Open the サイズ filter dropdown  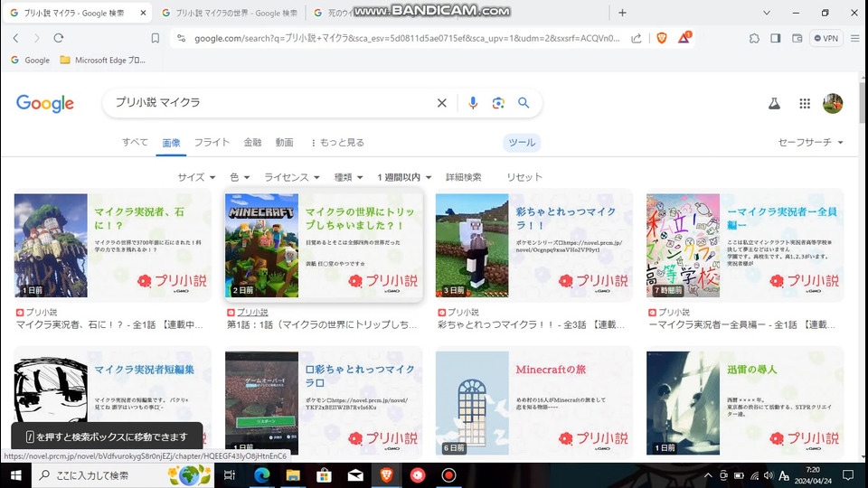click(196, 177)
